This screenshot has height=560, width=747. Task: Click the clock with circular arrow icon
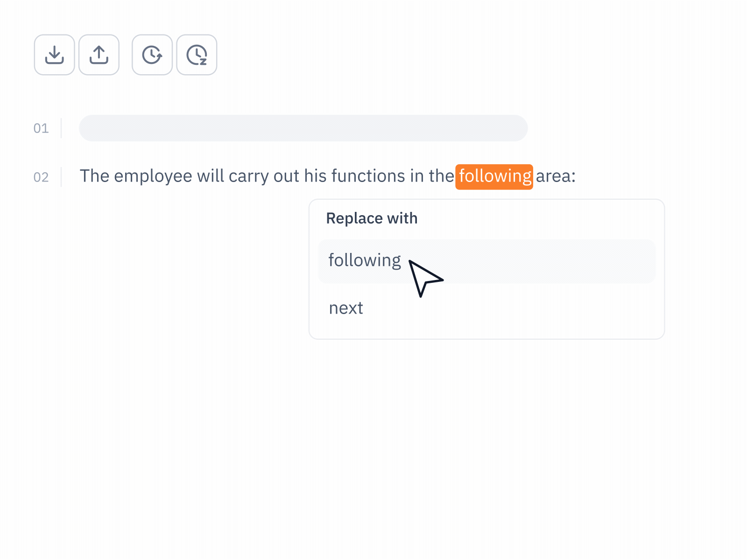pos(152,55)
